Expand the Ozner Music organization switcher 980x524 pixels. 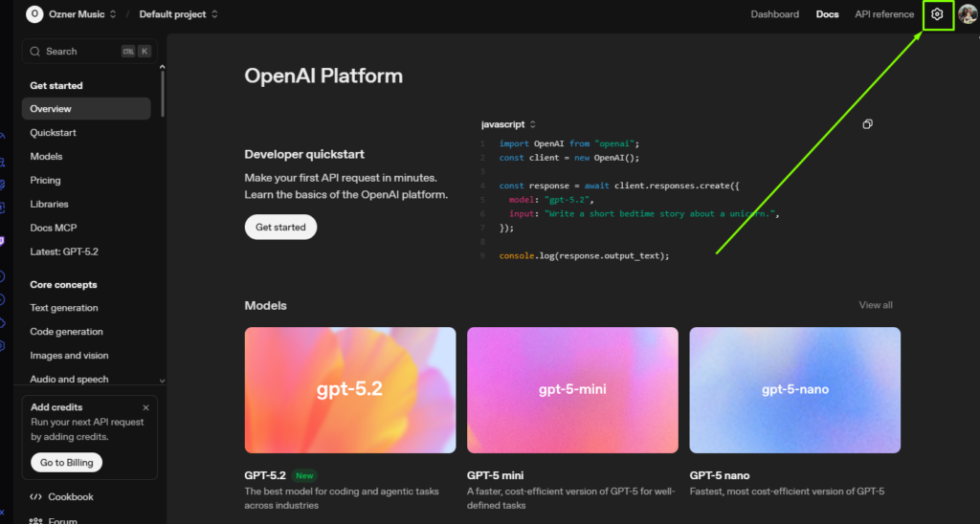coord(113,14)
